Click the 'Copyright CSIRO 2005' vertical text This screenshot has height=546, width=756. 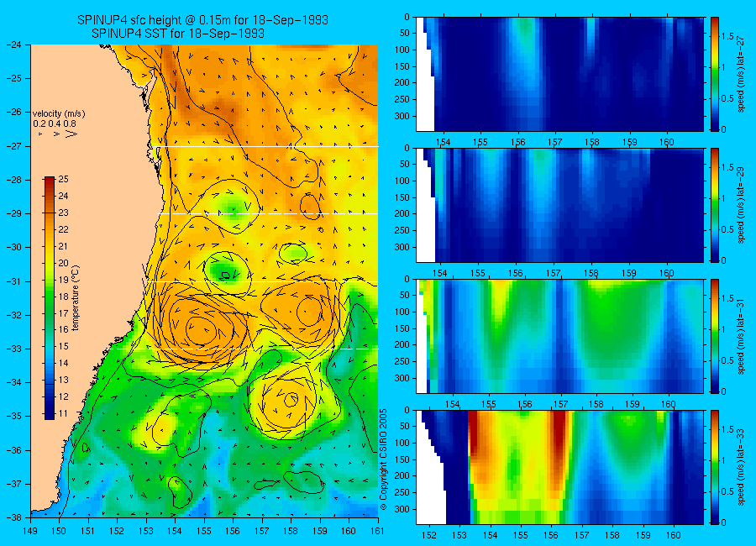(384, 459)
